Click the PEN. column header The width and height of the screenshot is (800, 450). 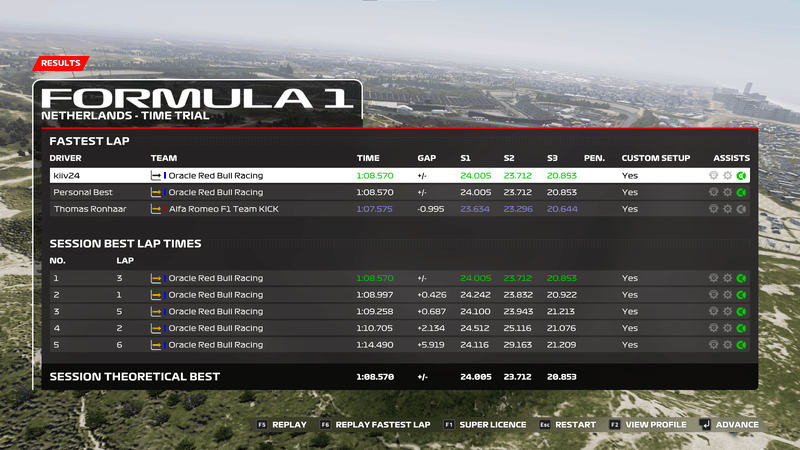point(594,158)
